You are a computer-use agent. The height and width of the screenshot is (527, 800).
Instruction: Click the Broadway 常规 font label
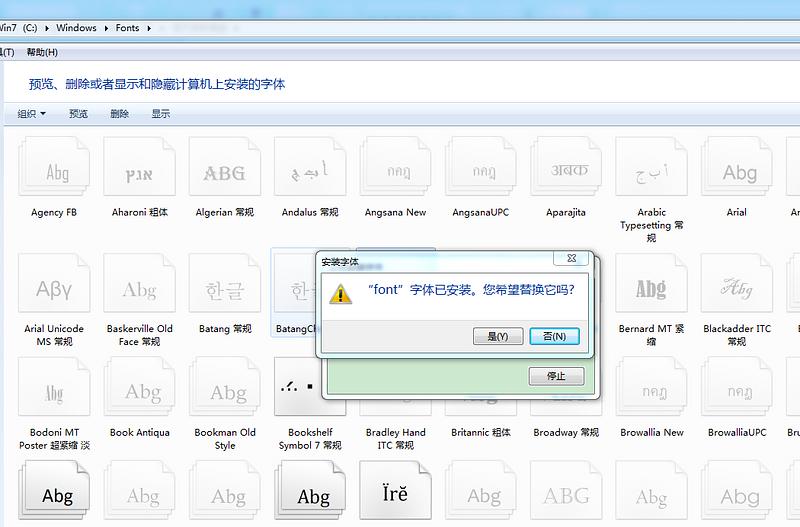[x=566, y=432]
